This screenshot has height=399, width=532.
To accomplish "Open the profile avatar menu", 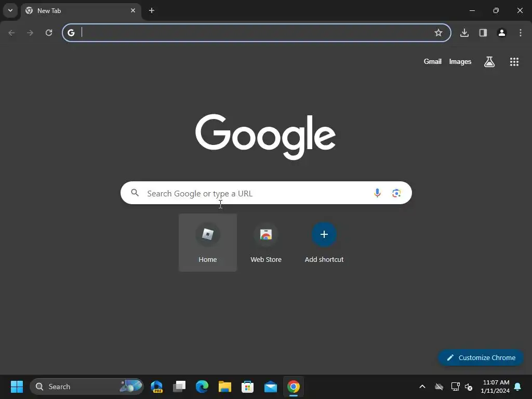I will point(502,33).
